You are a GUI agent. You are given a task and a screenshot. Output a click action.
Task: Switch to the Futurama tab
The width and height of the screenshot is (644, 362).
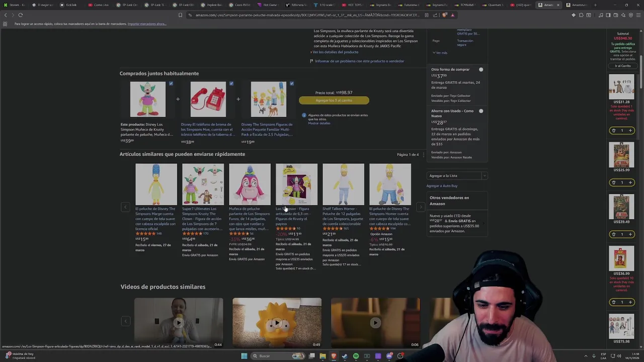pyautogui.click(x=408, y=5)
